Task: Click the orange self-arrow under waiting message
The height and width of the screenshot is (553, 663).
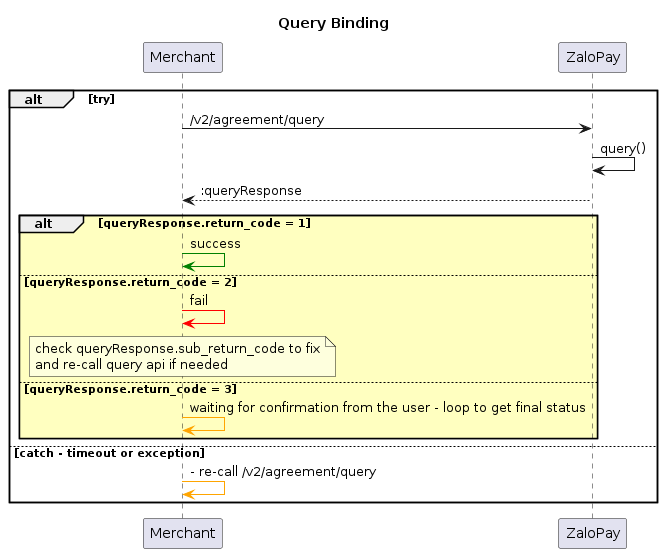Action: (203, 424)
